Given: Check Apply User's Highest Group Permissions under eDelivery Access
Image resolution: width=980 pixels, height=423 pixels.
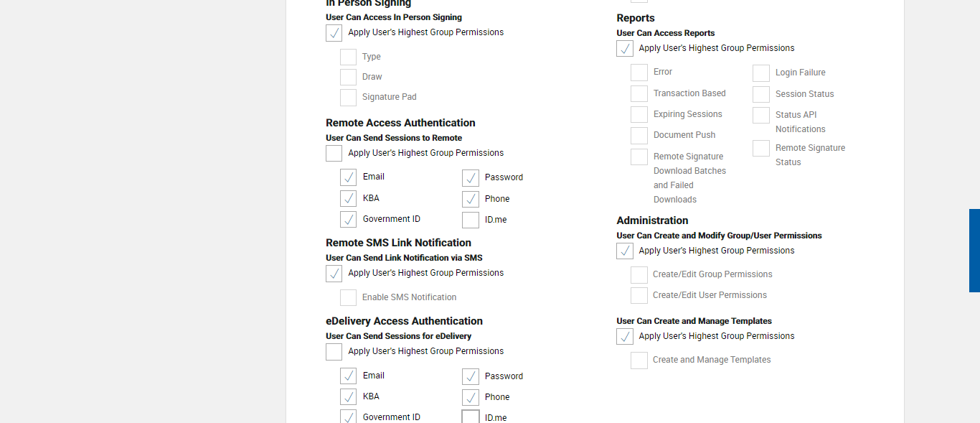Looking at the screenshot, I should 334,352.
